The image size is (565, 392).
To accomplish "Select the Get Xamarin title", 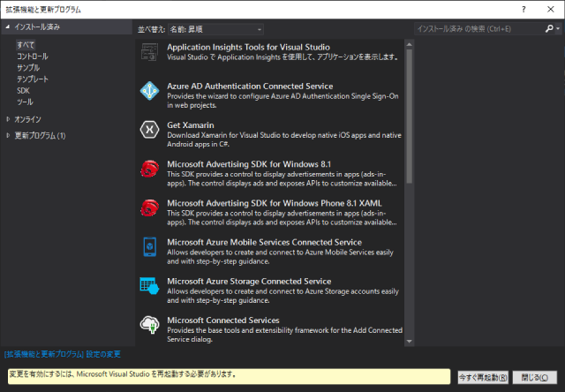I will (191, 125).
